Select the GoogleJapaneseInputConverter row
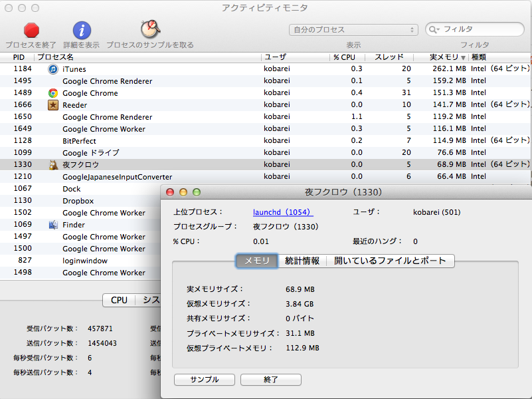 [265, 177]
